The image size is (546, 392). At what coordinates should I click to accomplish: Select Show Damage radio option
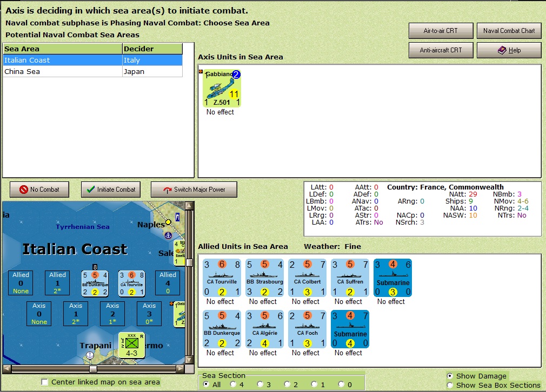point(450,376)
